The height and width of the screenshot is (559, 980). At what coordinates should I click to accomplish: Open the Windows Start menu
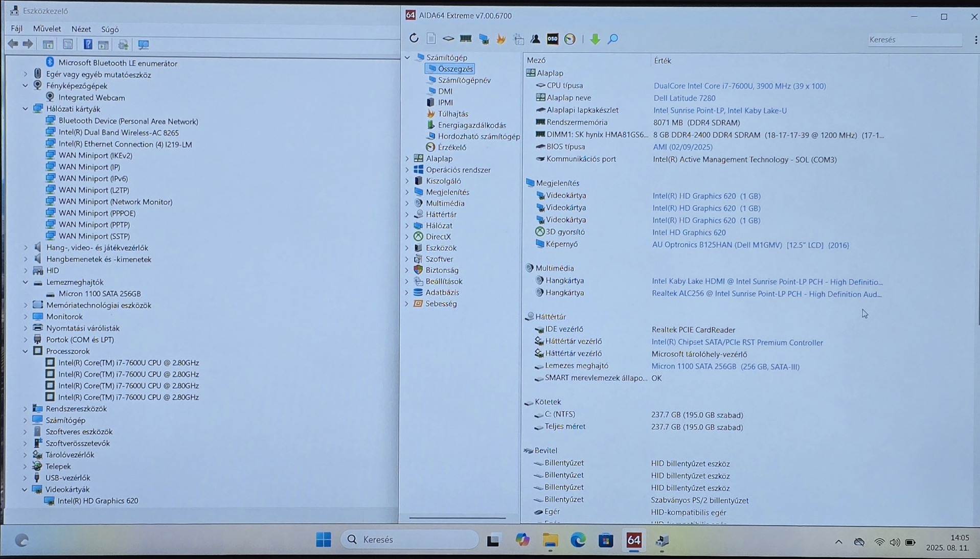pos(324,540)
